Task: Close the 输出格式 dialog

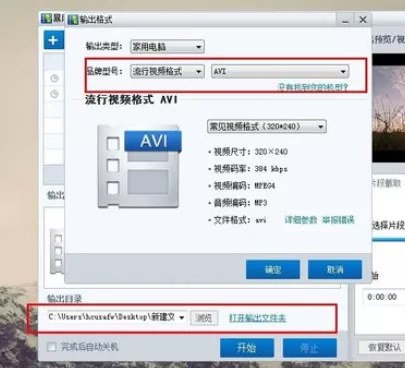Action: coord(363,20)
